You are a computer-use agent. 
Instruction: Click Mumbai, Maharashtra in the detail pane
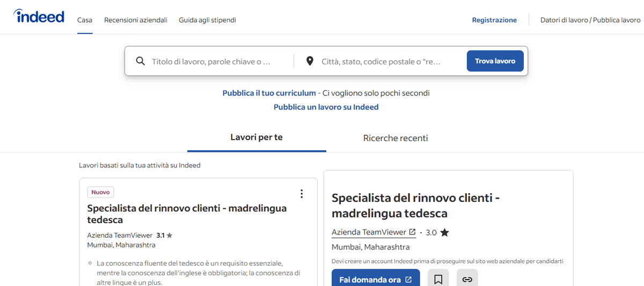[370, 247]
